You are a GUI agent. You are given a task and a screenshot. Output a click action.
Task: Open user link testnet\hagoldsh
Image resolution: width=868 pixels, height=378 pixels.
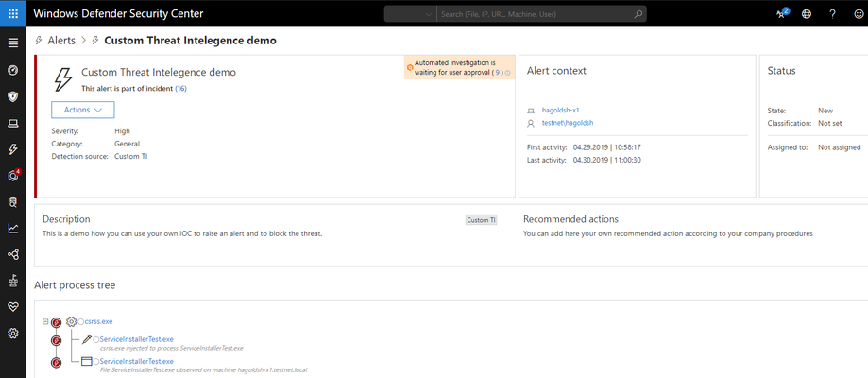tap(568, 123)
